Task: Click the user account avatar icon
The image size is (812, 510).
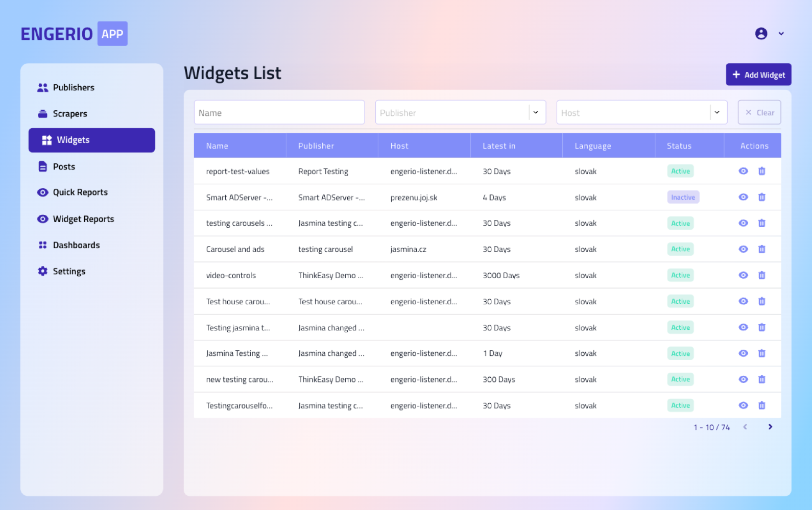Action: pyautogui.click(x=761, y=34)
